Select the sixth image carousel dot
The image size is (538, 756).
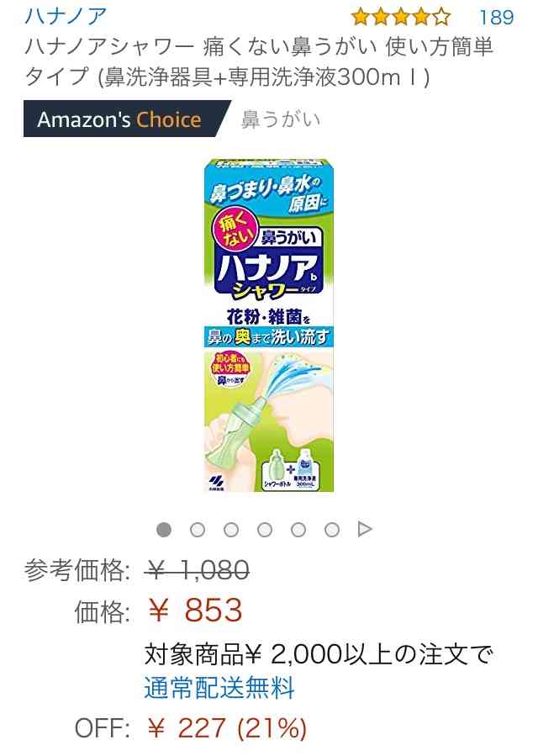332,530
